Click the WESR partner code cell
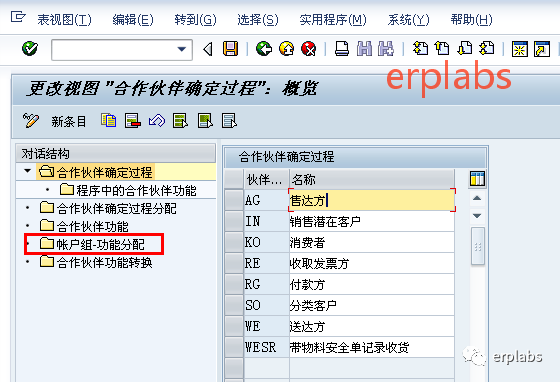 coord(266,347)
